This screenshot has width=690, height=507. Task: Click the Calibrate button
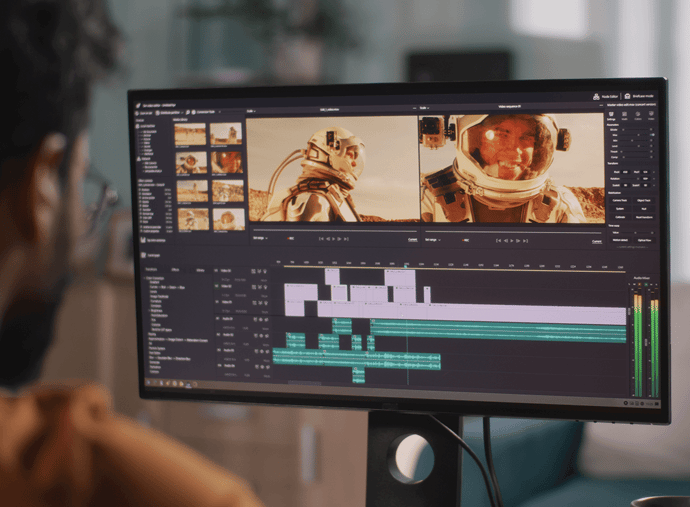[620, 217]
